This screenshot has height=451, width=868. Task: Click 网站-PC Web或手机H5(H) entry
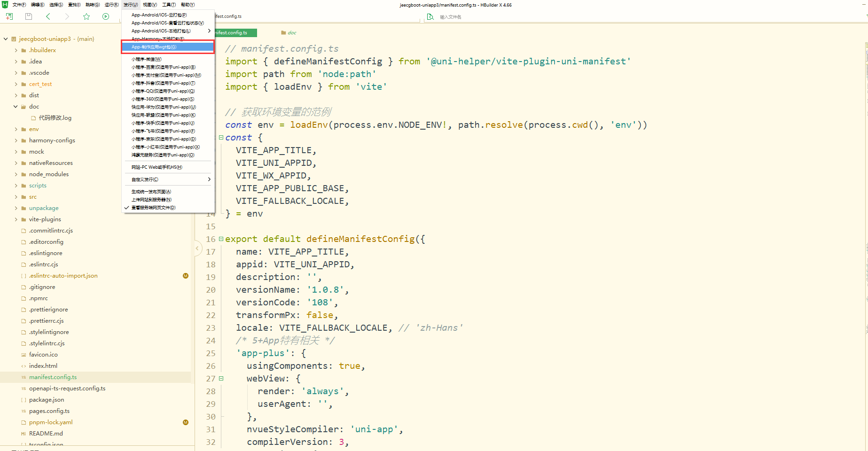[157, 167]
